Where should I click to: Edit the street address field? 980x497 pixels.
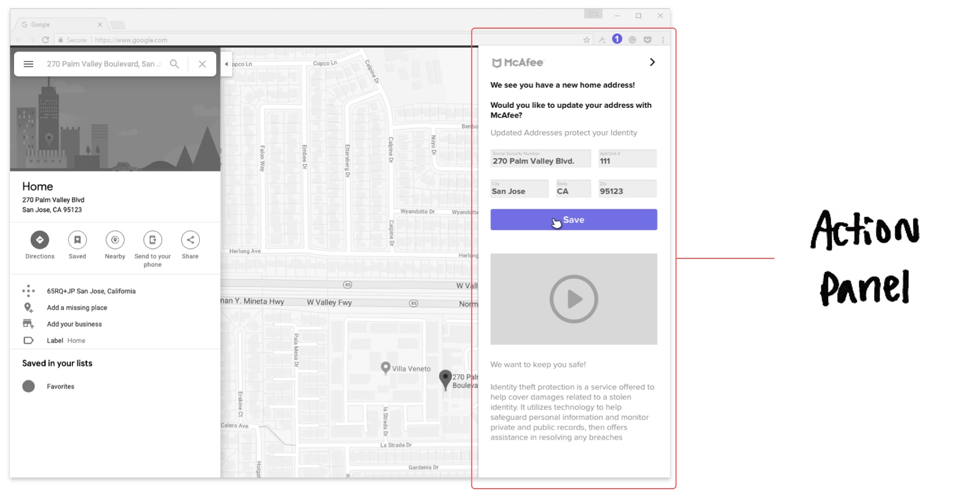[541, 158]
